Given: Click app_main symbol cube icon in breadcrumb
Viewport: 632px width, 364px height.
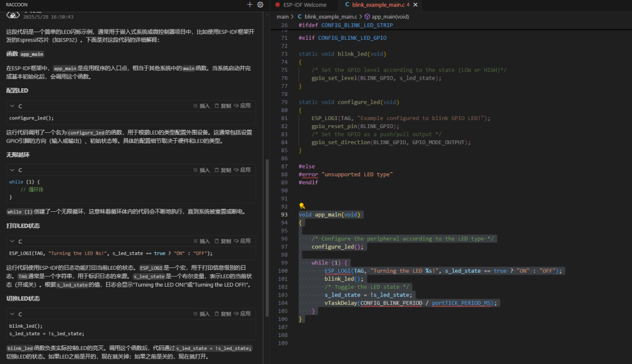Looking at the screenshot, I should point(367,16).
